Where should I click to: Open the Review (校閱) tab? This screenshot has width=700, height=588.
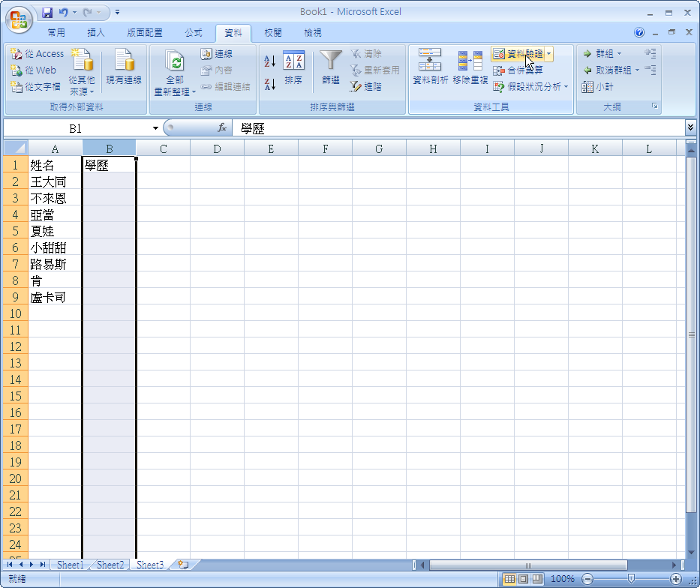click(273, 32)
